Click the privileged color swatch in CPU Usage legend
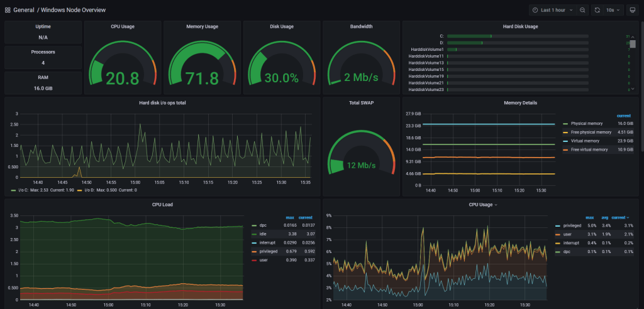 pyautogui.click(x=558, y=225)
